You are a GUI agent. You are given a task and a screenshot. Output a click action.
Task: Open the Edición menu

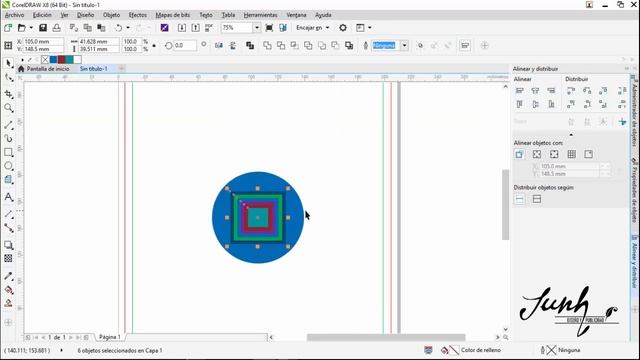42,15
